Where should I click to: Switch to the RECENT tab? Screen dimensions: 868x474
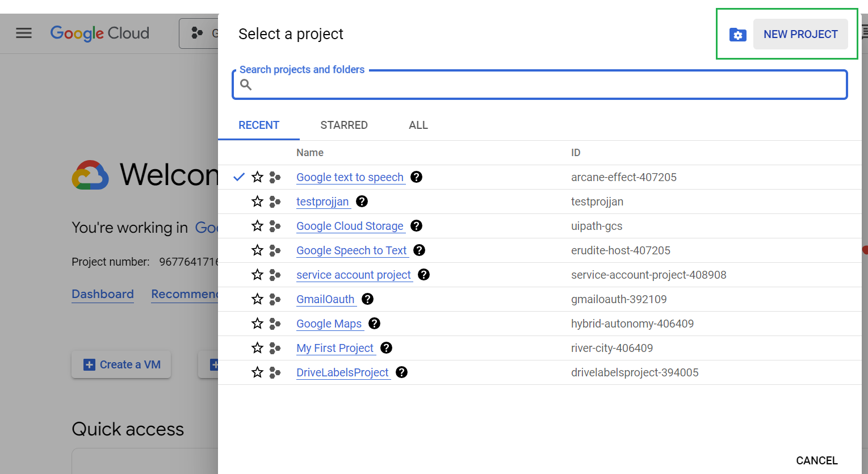point(259,125)
